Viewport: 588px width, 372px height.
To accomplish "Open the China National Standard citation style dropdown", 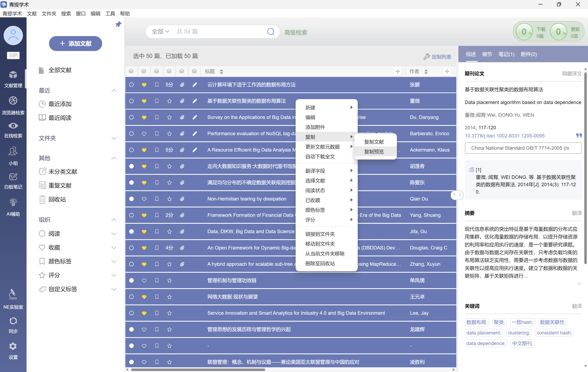I will [x=523, y=148].
